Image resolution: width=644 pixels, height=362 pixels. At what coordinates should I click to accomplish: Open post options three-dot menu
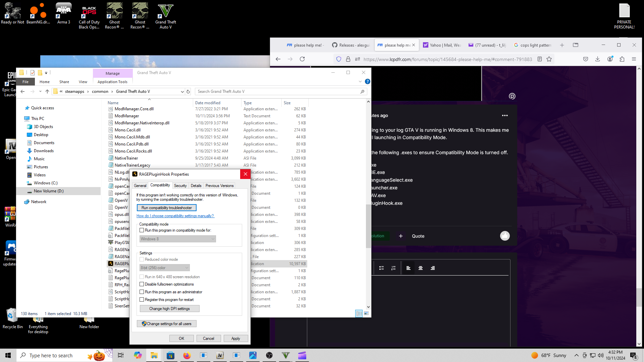coord(505,116)
